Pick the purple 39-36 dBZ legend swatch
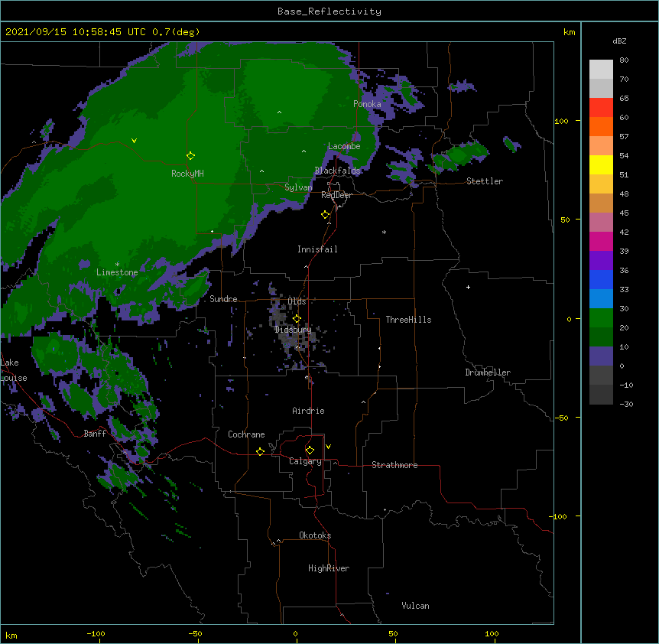 [601, 260]
